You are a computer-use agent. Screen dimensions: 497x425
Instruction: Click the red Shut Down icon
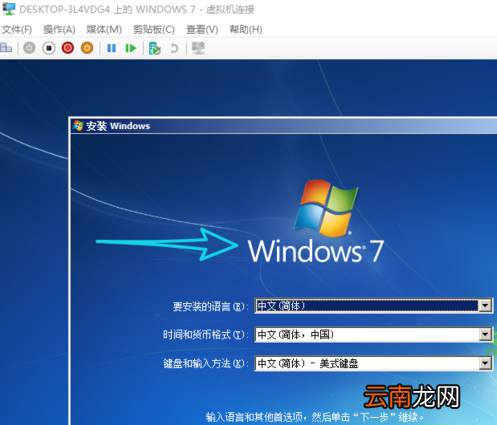[68, 48]
